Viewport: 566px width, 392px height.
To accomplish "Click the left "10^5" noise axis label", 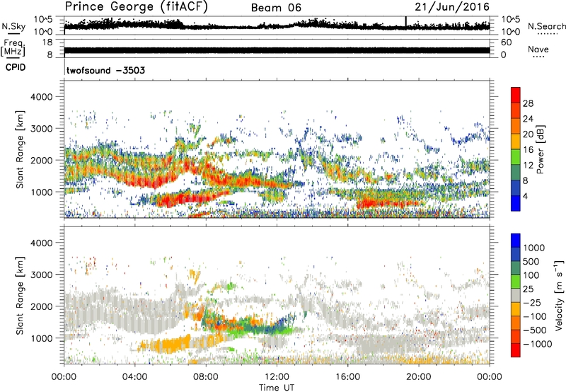I will coord(43,19).
